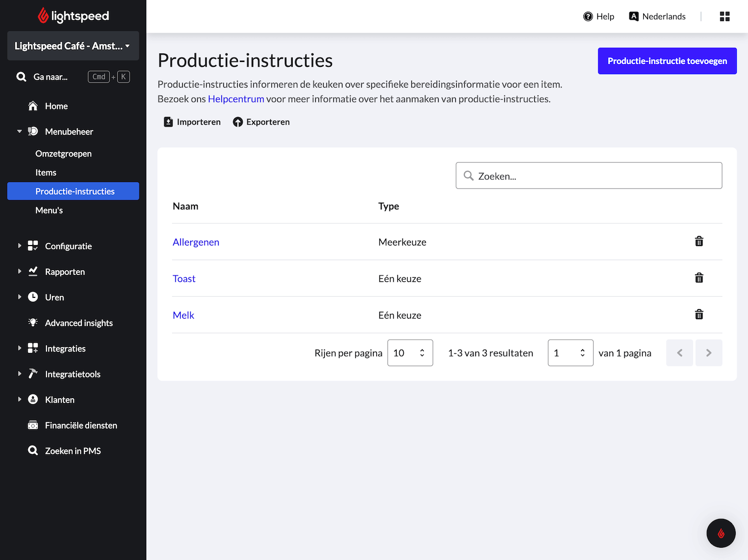This screenshot has height=560, width=748.
Task: Open the Helpcentrum link
Action: tap(236, 99)
